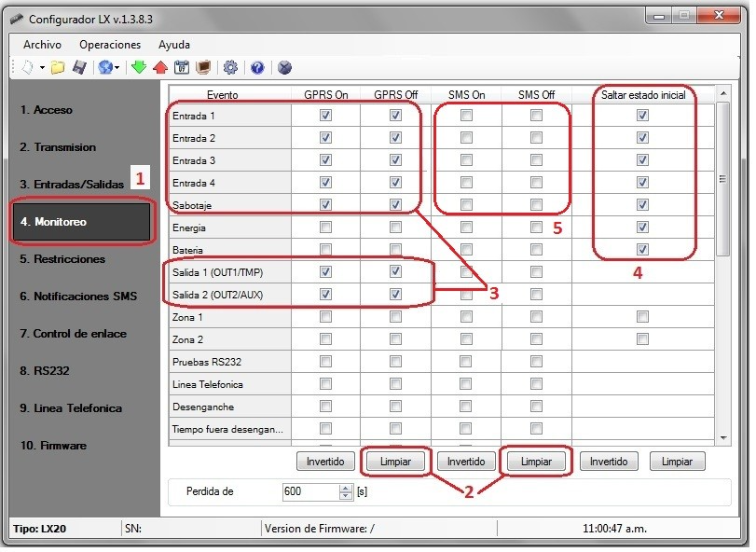Click the red up arrow write icon
The width and height of the screenshot is (756, 552).
pos(160,68)
